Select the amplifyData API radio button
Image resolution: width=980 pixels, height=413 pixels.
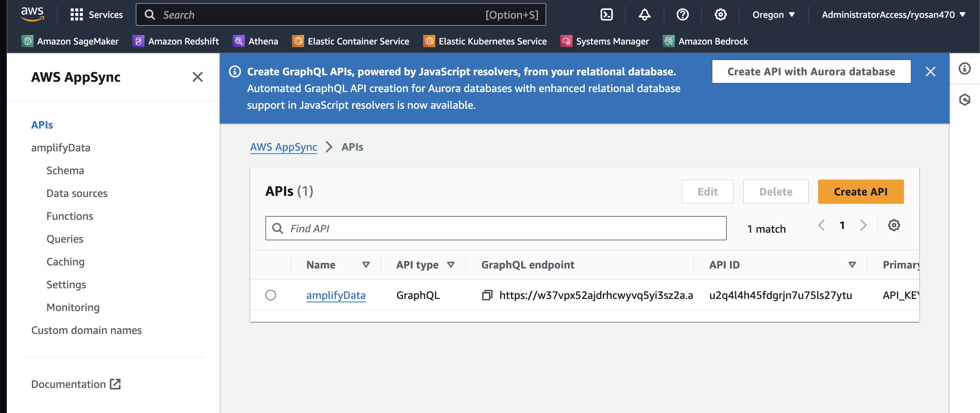pyautogui.click(x=271, y=295)
